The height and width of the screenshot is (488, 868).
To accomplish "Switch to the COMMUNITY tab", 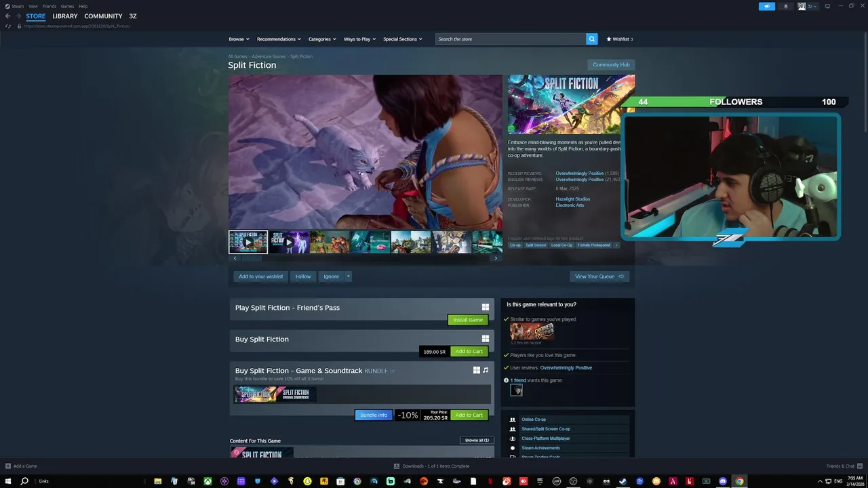I will click(103, 16).
